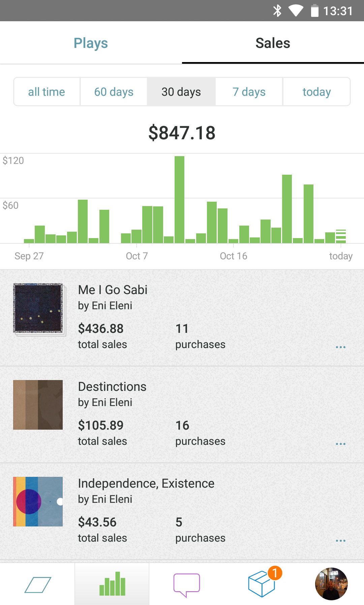Select the '60 days' range option

click(x=114, y=92)
